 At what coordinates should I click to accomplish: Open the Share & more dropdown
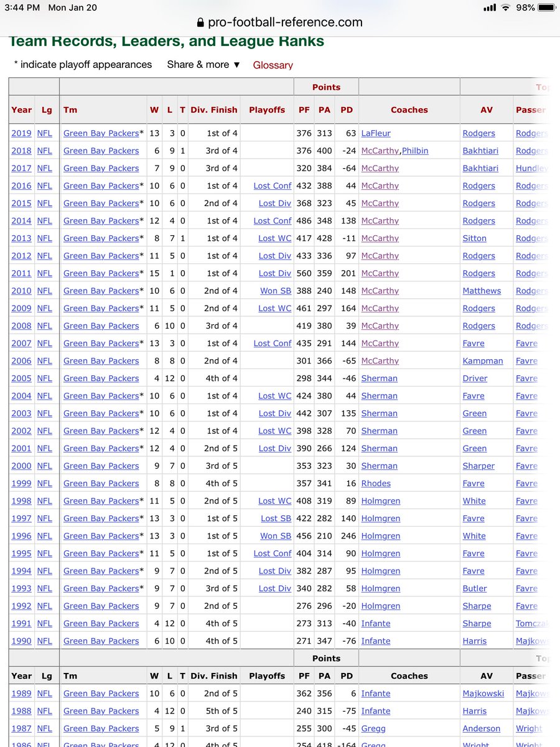(x=203, y=64)
